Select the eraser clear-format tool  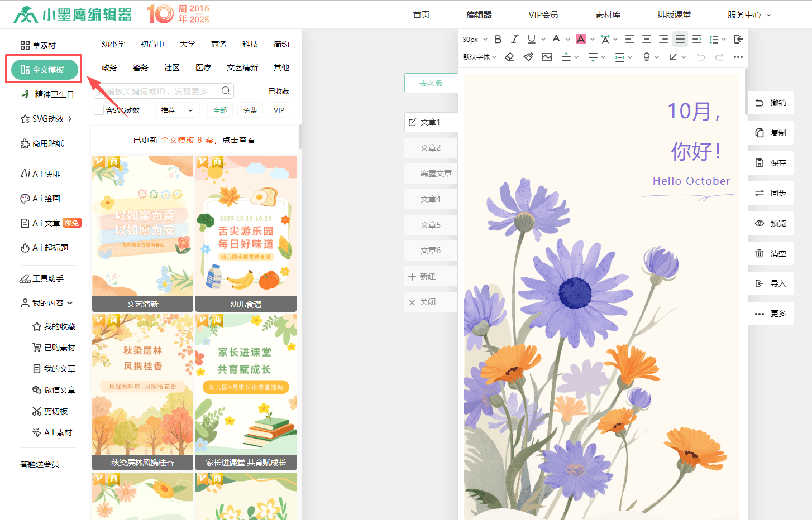pos(509,57)
